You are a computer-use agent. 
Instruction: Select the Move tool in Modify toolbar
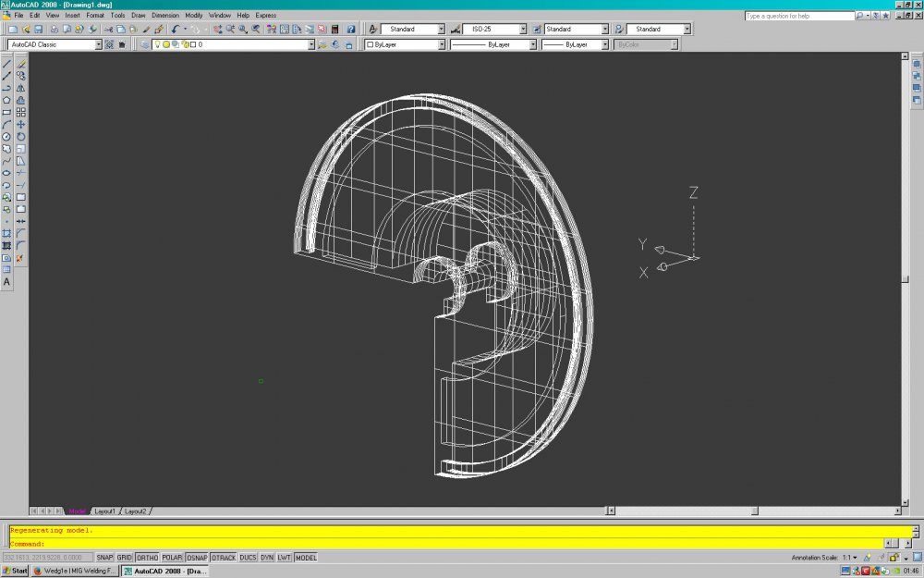point(20,124)
